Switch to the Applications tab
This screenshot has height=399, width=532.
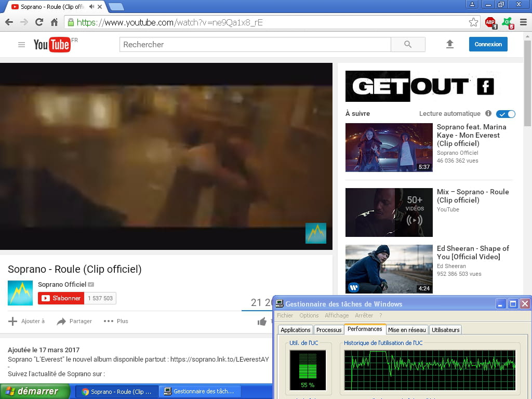click(296, 330)
